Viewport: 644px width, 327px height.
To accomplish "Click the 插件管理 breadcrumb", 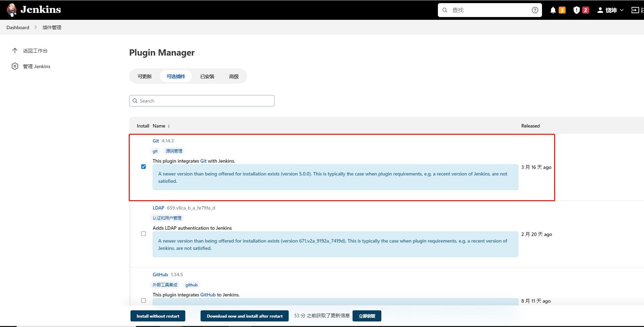I will (52, 27).
